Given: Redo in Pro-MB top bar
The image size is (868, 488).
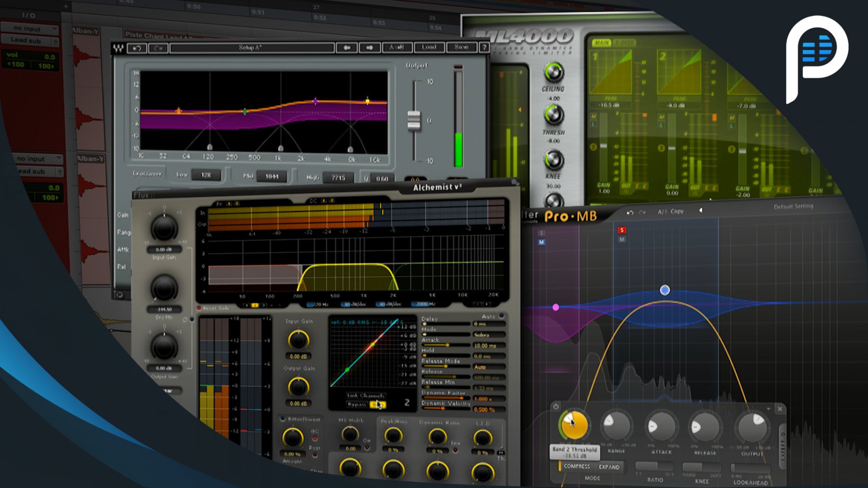Looking at the screenshot, I should coord(642,212).
